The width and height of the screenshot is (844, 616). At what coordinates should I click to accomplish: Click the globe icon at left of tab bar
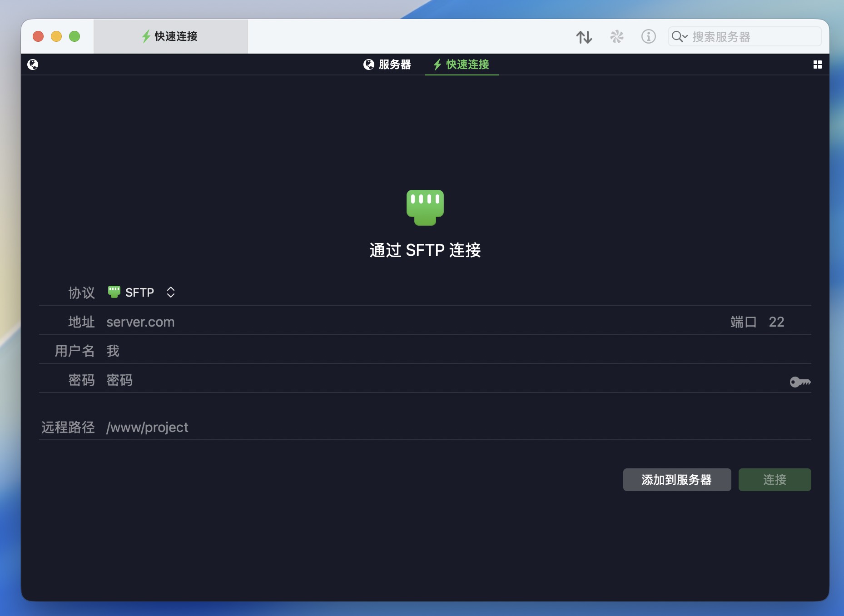33,65
